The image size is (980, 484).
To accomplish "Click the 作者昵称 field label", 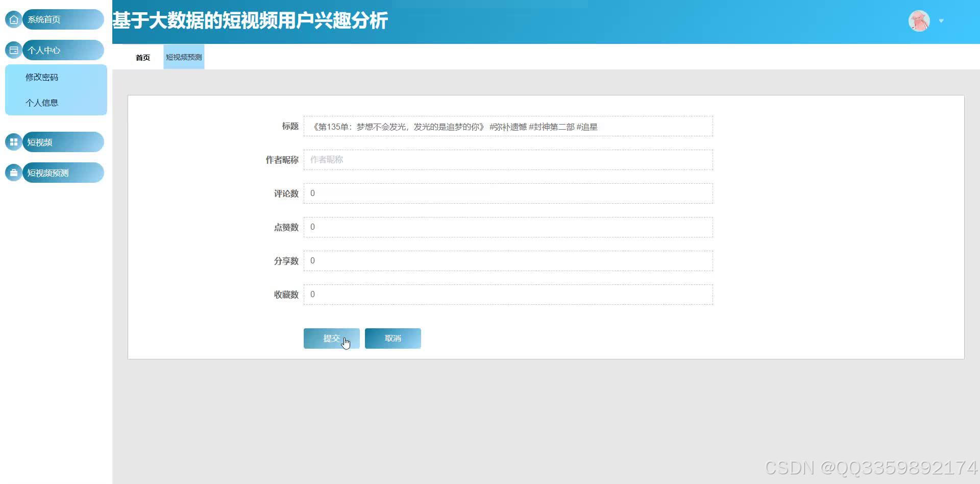I will coord(282,160).
